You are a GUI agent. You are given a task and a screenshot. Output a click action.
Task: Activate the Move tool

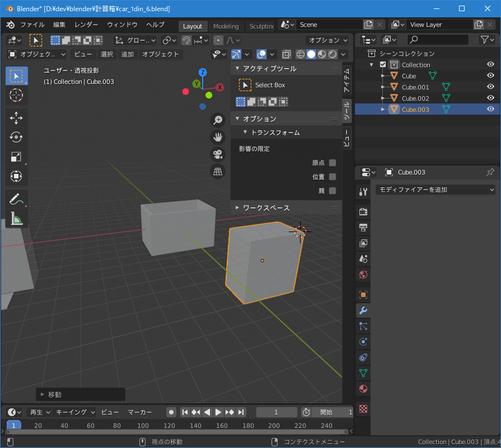pos(16,117)
